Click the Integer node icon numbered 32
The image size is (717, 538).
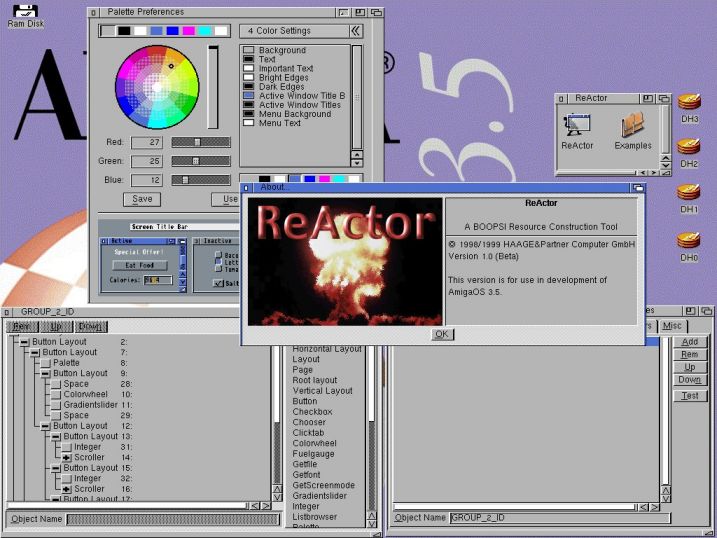pos(67,479)
